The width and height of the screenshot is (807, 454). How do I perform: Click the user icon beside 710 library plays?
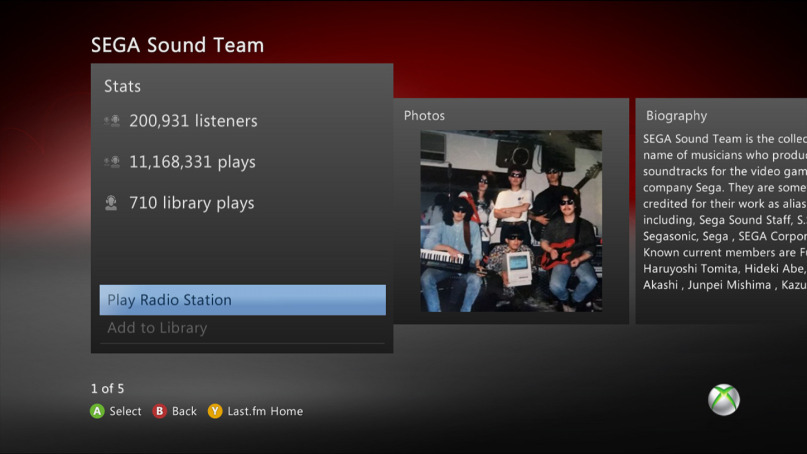tap(111, 203)
